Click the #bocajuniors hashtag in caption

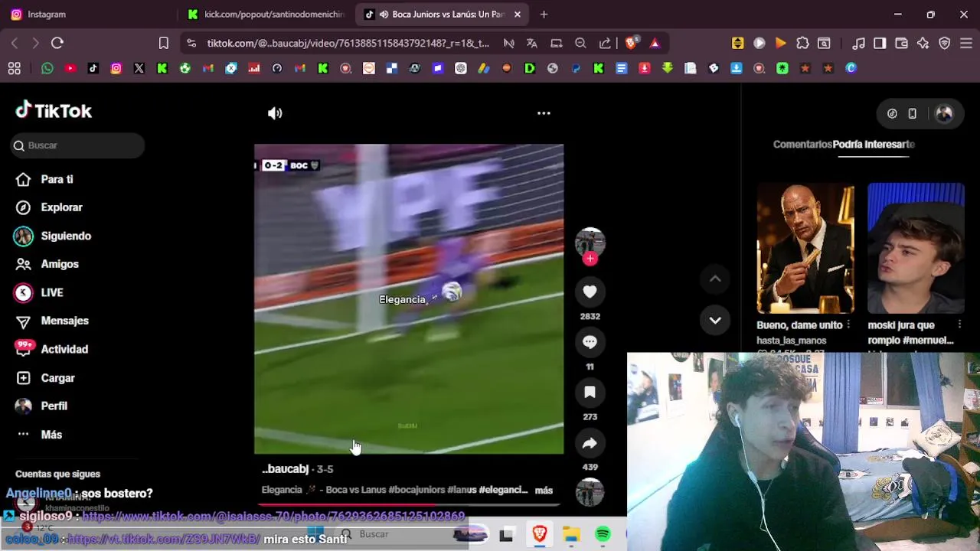416,490
